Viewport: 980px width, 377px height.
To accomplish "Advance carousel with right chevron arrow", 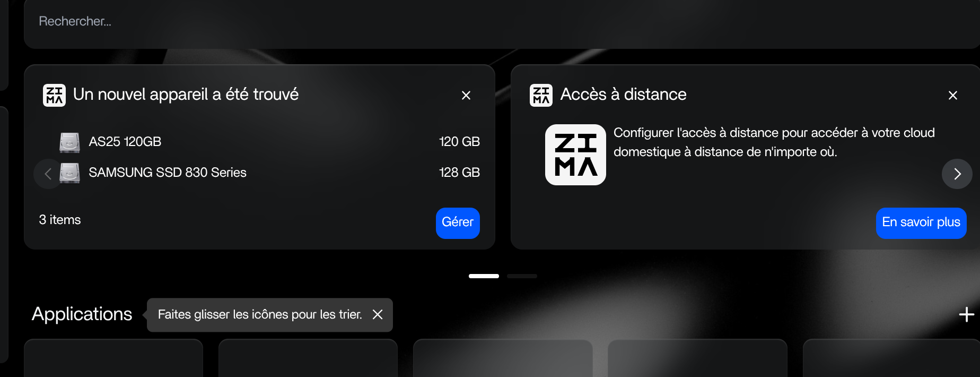I will 957,174.
